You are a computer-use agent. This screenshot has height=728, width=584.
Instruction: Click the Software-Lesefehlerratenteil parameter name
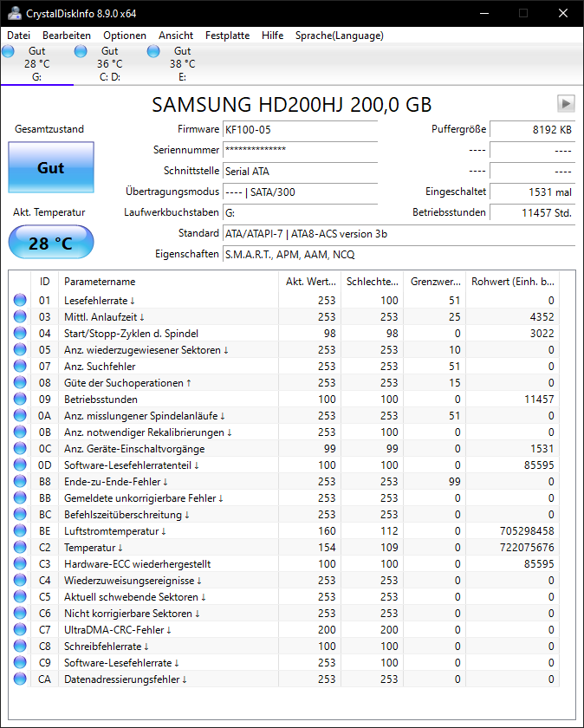click(132, 465)
